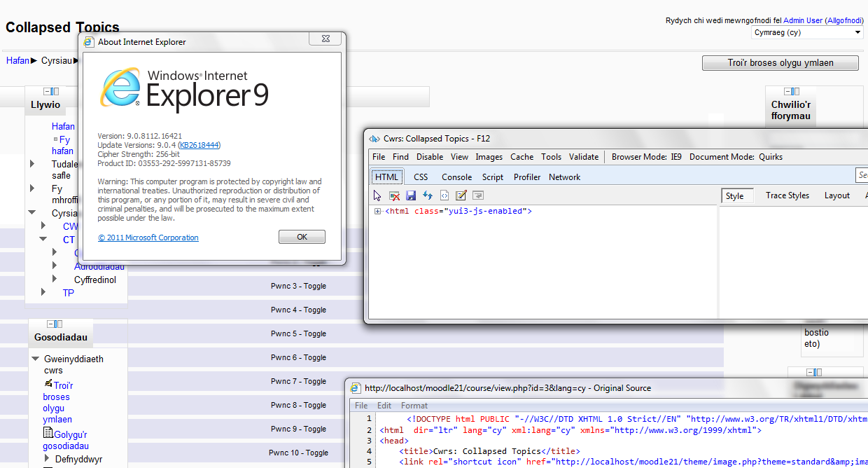The height and width of the screenshot is (468, 868).
Task: Click the element source icon in F12 toolbar
Action: tap(444, 195)
